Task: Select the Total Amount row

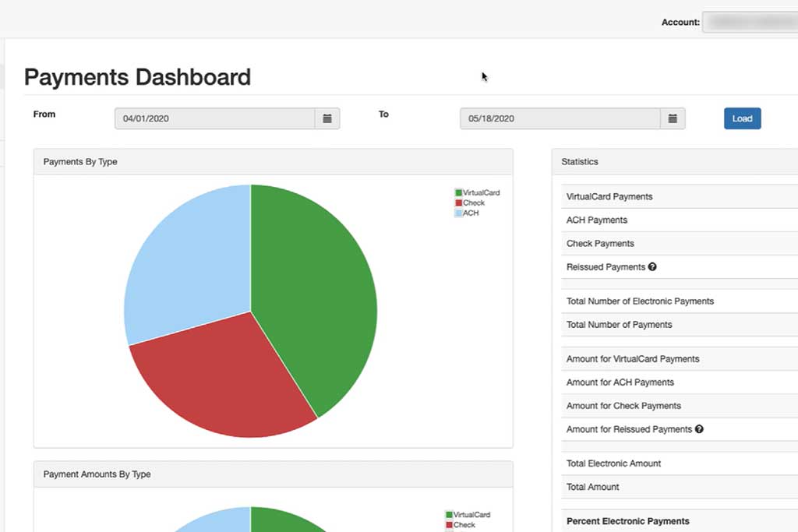Action: (x=680, y=487)
